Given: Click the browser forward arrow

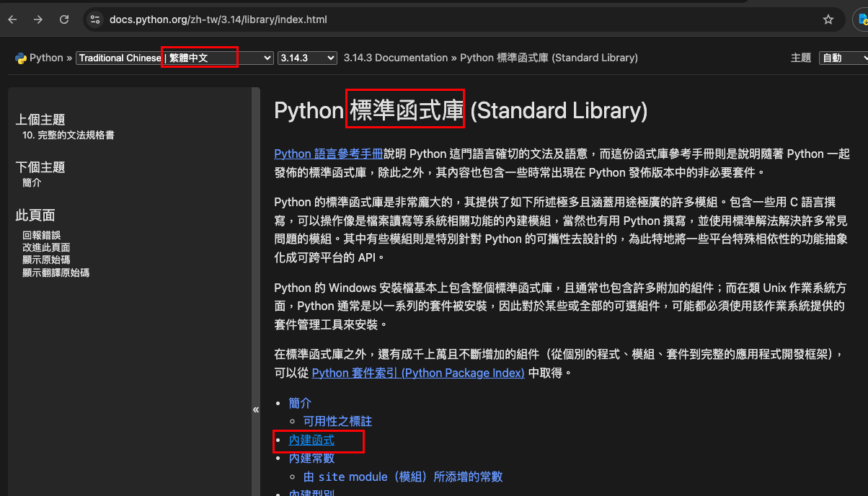Looking at the screenshot, I should click(38, 19).
